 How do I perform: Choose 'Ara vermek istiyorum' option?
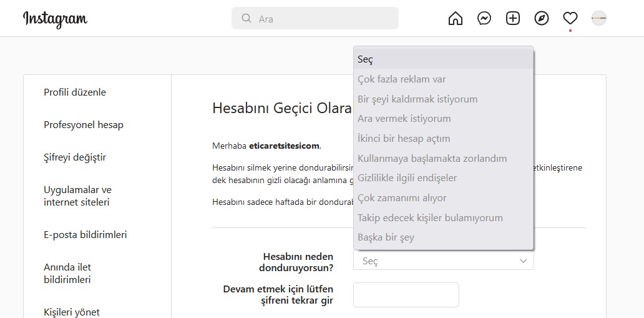tap(444, 119)
